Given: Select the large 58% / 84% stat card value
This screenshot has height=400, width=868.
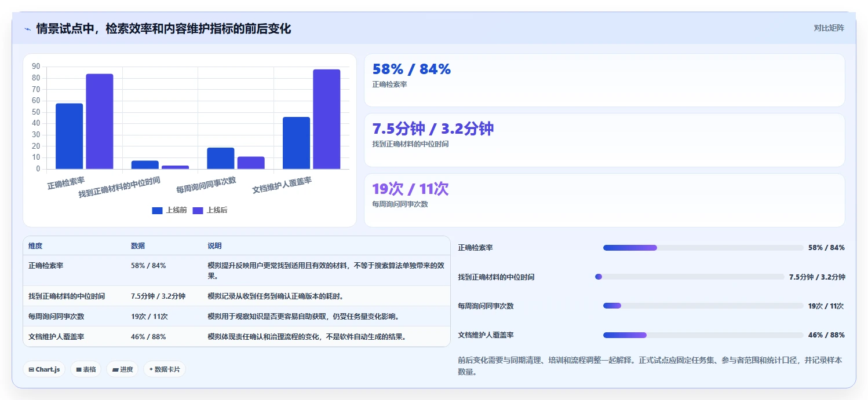Looking at the screenshot, I should 411,69.
